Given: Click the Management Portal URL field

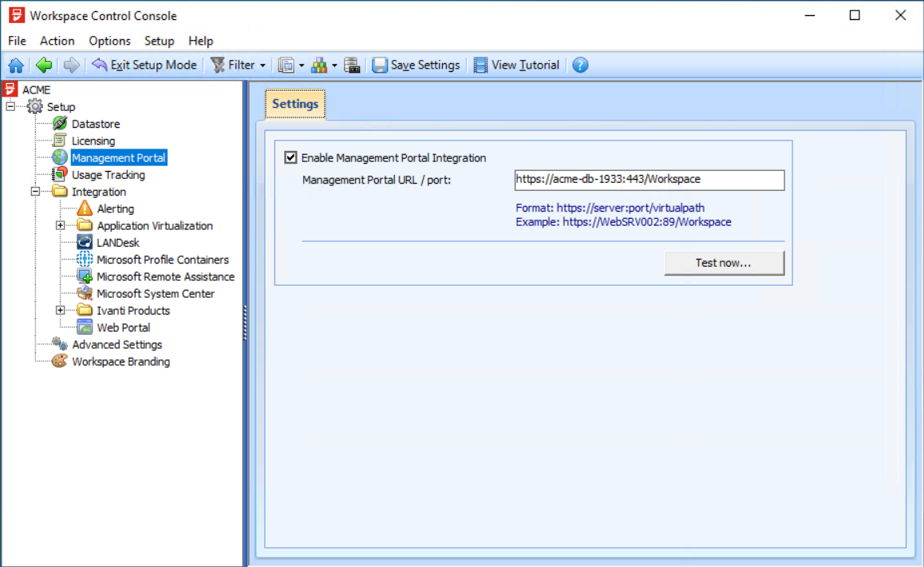Looking at the screenshot, I should (x=649, y=180).
